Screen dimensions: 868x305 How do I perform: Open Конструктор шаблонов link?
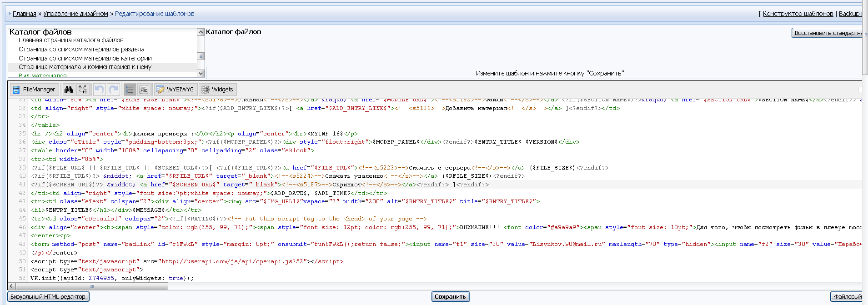(798, 14)
